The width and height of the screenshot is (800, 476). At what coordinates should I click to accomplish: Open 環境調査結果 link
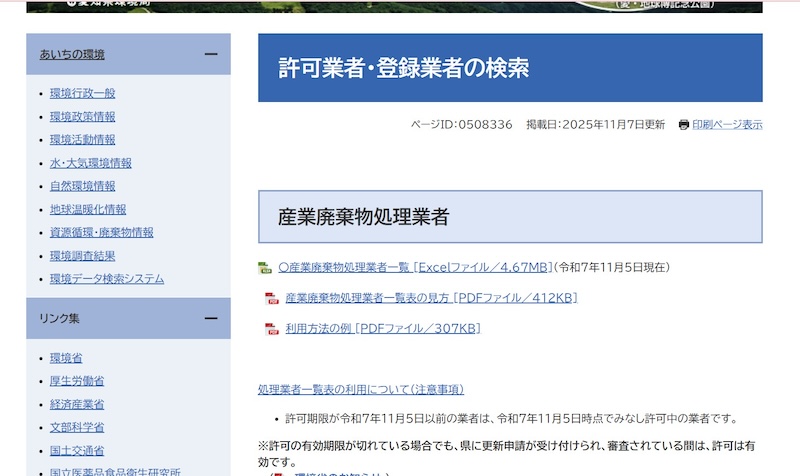click(82, 256)
